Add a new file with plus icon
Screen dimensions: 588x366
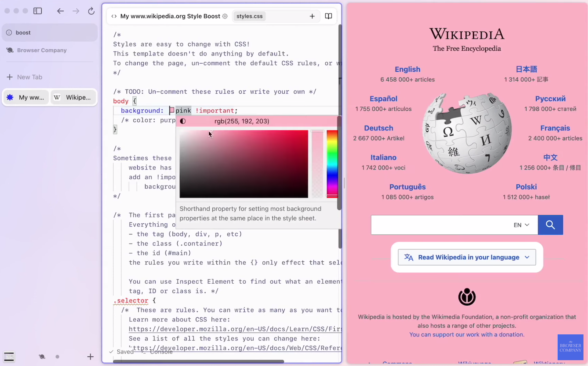(x=312, y=16)
